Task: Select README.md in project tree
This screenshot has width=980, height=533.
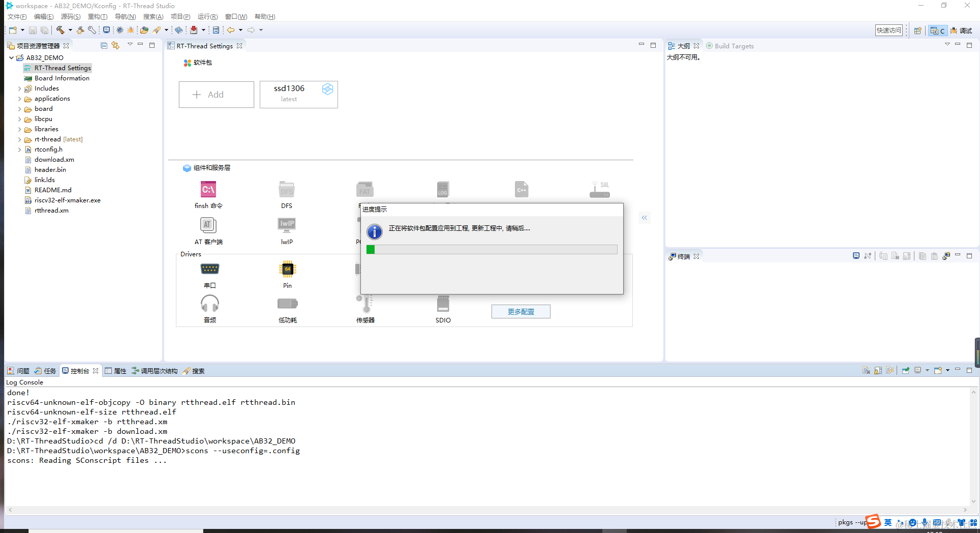Action: (x=53, y=190)
